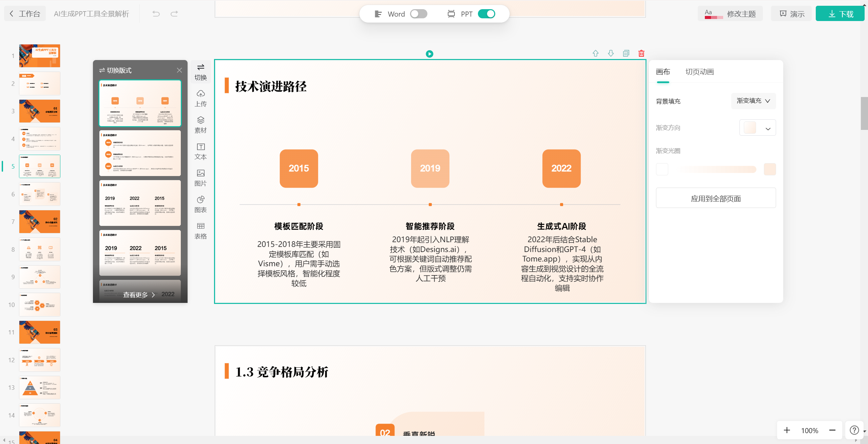
Task: Click the 下载 download button
Action: [x=840, y=14]
